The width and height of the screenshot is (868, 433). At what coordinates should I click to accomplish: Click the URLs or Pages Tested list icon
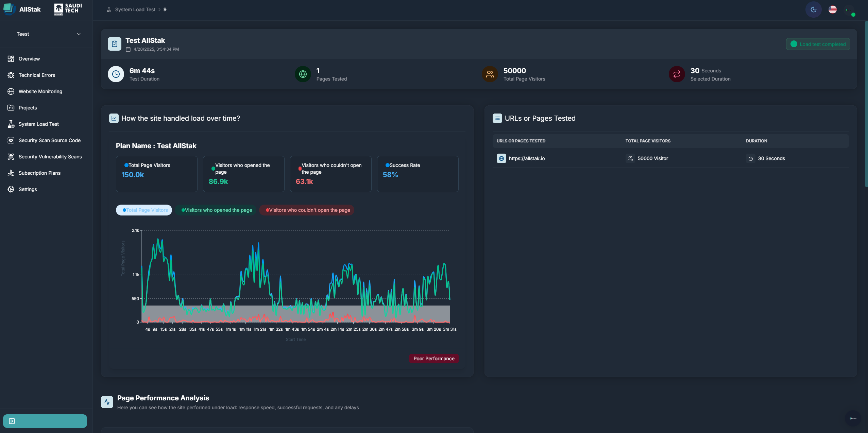coord(497,118)
